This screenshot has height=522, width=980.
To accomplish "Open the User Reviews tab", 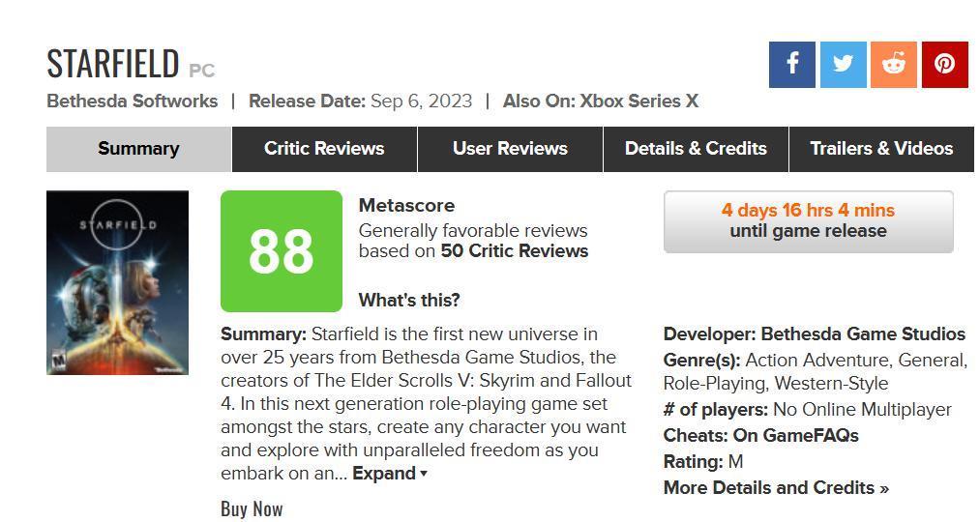I will tap(510, 149).
